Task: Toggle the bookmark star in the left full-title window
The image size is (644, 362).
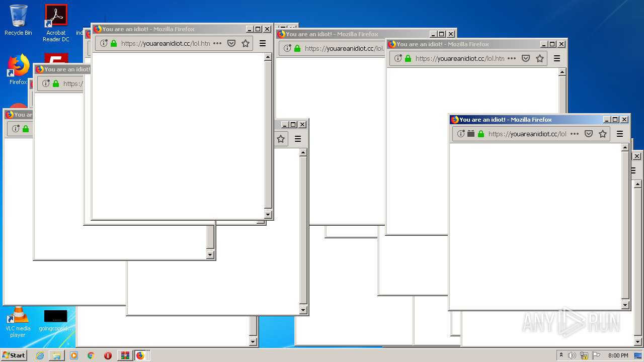Action: 246,43
